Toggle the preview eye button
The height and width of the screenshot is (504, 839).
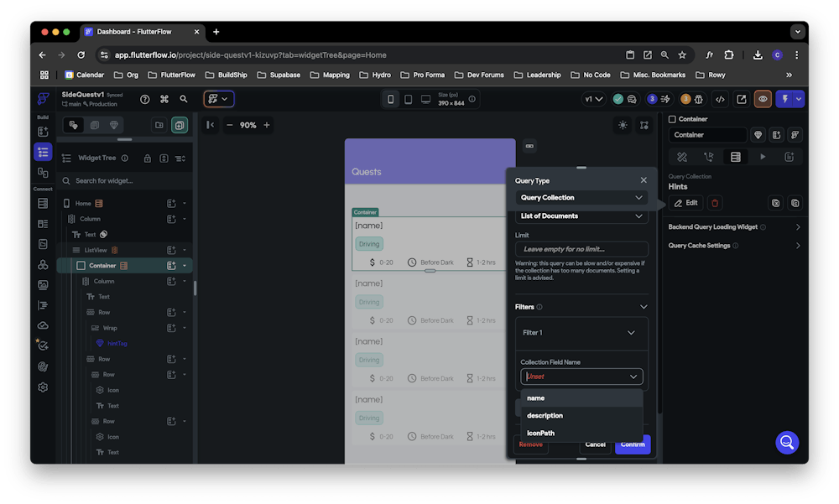click(x=763, y=99)
